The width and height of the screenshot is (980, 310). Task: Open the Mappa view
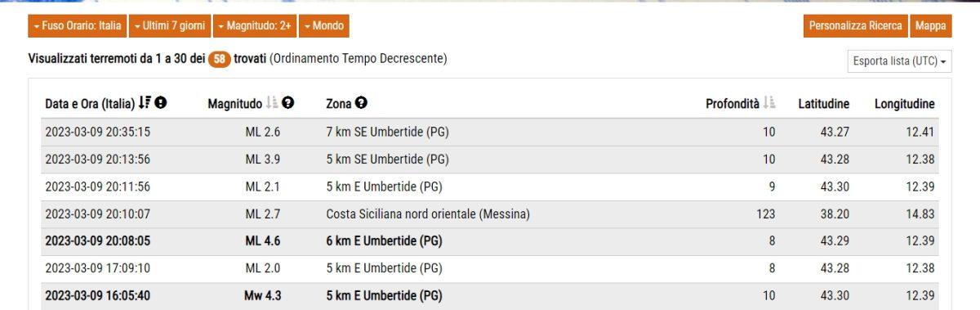[930, 26]
